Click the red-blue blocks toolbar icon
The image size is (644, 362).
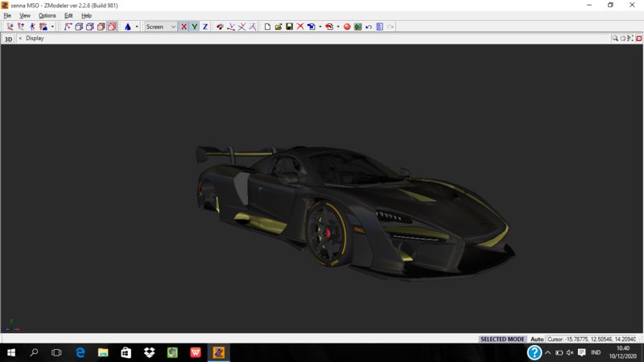click(x=43, y=27)
